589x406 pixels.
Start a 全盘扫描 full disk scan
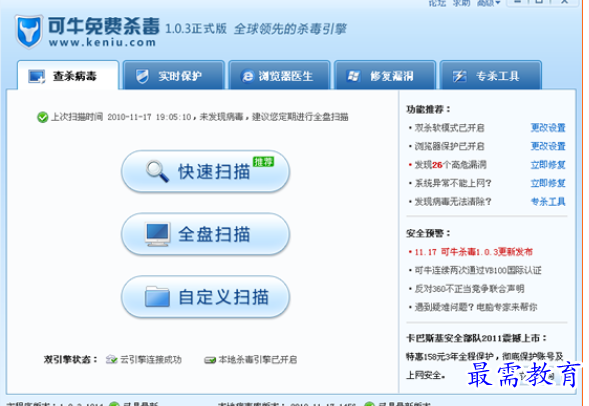pyautogui.click(x=205, y=234)
